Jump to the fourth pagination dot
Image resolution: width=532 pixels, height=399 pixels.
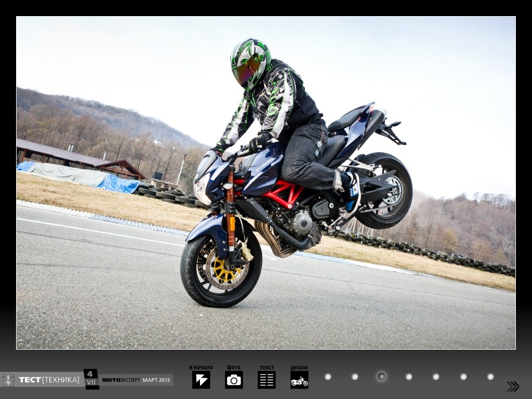coord(409,377)
